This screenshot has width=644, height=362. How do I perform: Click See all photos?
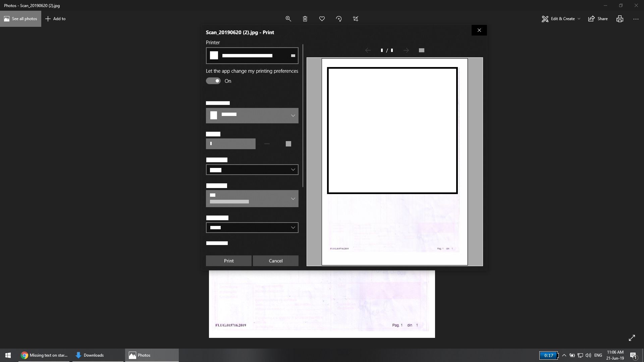click(20, 19)
